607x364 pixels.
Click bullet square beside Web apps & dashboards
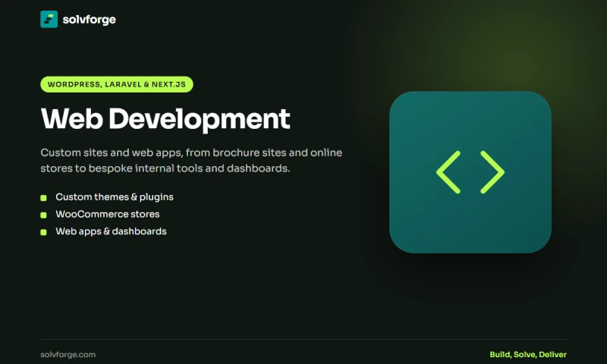point(43,232)
